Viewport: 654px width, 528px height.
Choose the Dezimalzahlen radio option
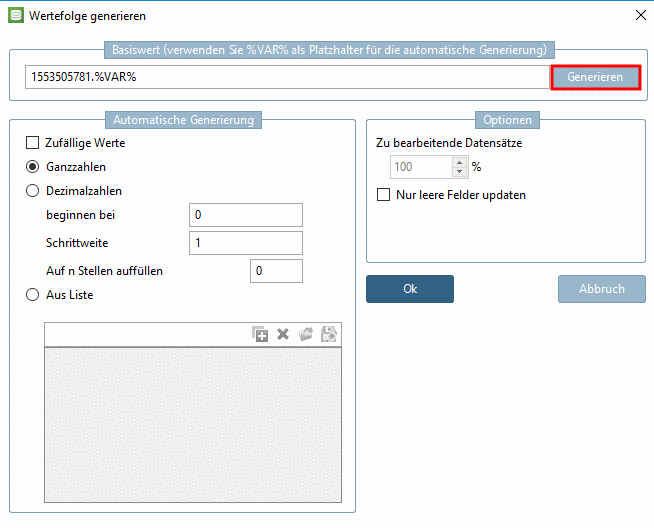point(33,191)
